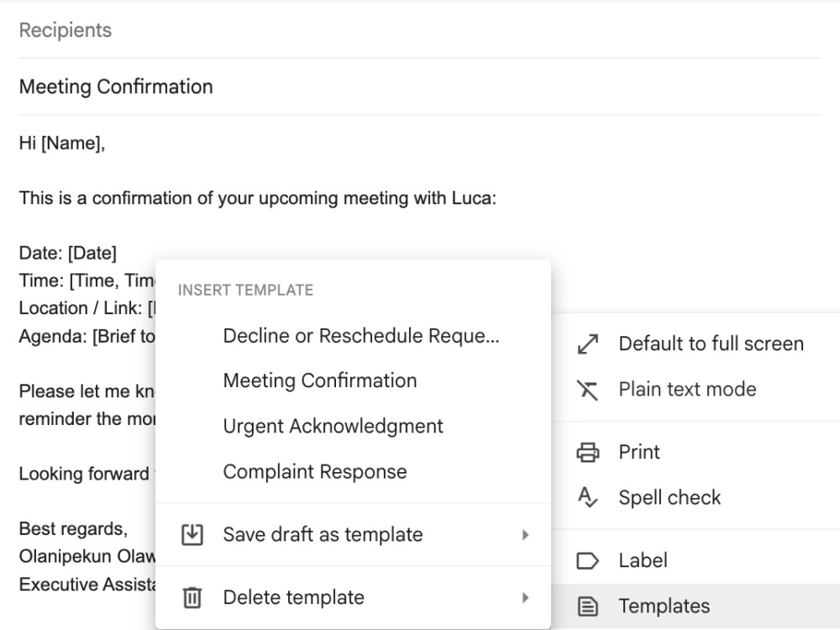840x630 pixels.
Task: Click the full screen arrows icon
Action: pos(588,344)
